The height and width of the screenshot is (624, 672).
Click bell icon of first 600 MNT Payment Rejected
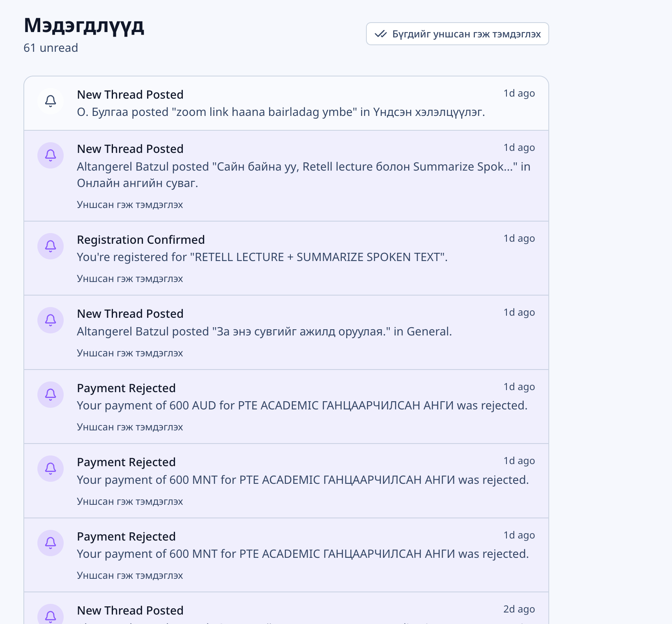[51, 469]
